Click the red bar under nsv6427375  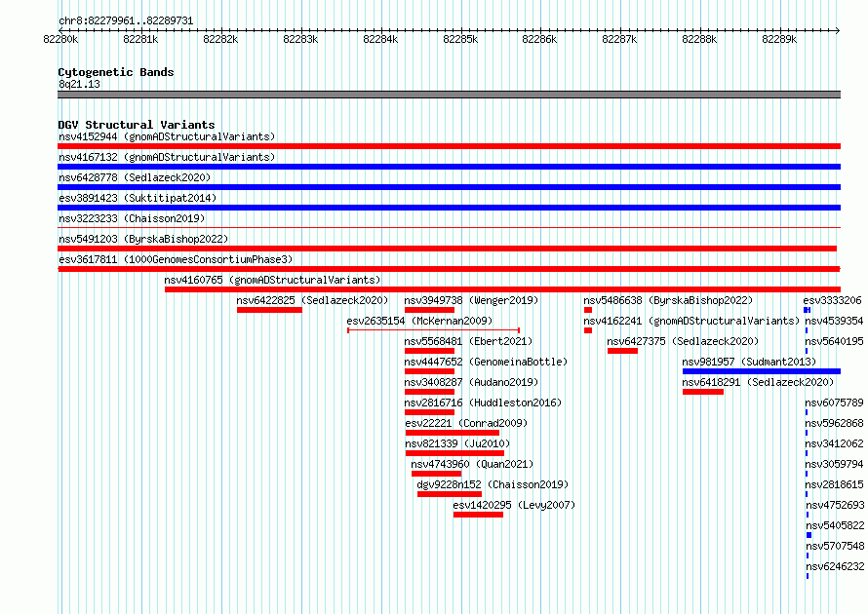coord(622,351)
